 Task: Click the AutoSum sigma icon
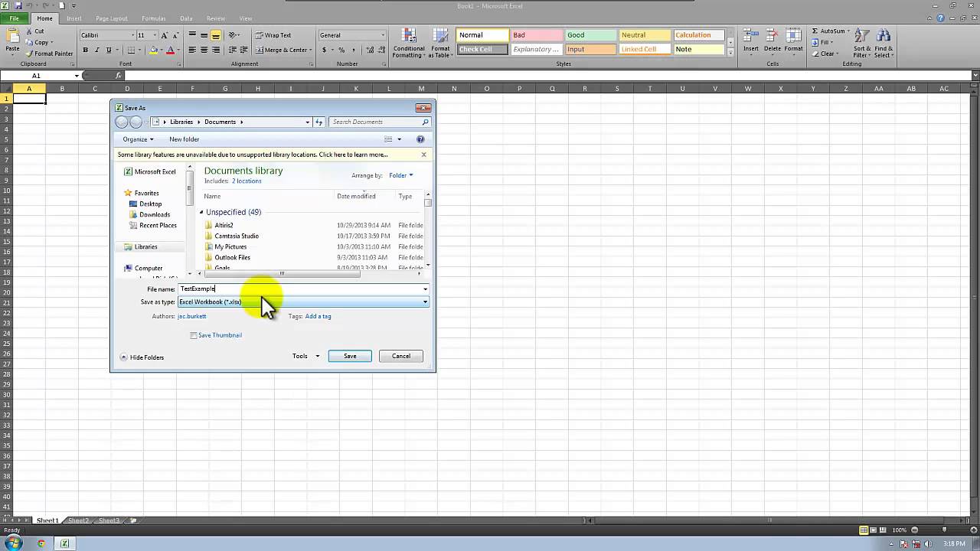(x=815, y=31)
